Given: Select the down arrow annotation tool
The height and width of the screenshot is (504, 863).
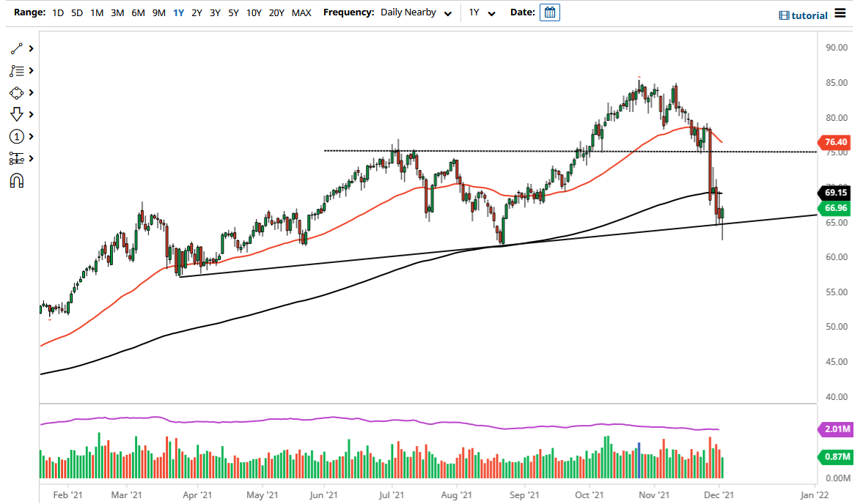Looking at the screenshot, I should click(16, 114).
